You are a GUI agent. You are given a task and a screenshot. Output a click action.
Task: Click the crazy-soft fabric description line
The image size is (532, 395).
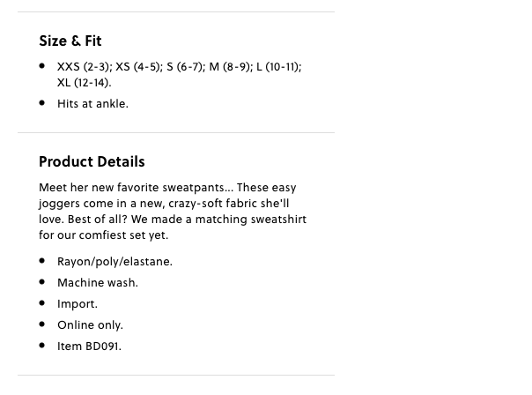[x=164, y=204]
